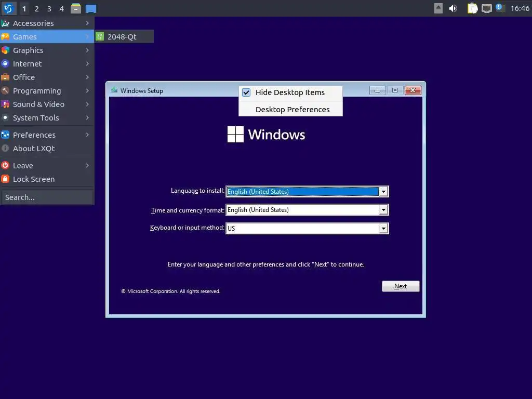Open the LXQt main menu button
This screenshot has height=399, width=532.
8,8
